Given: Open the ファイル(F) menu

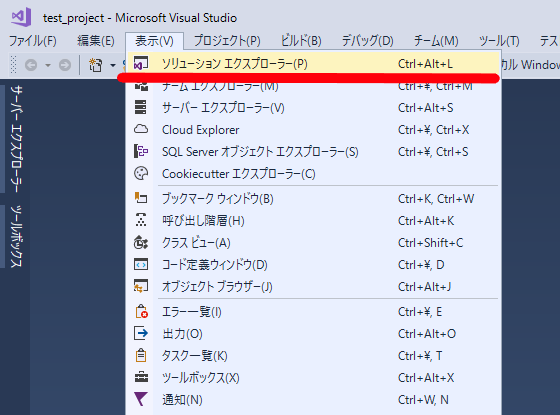Looking at the screenshot, I should click(x=32, y=41).
